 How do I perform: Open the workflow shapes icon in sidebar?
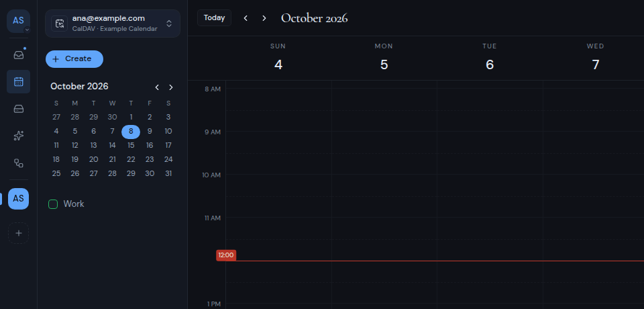19,163
